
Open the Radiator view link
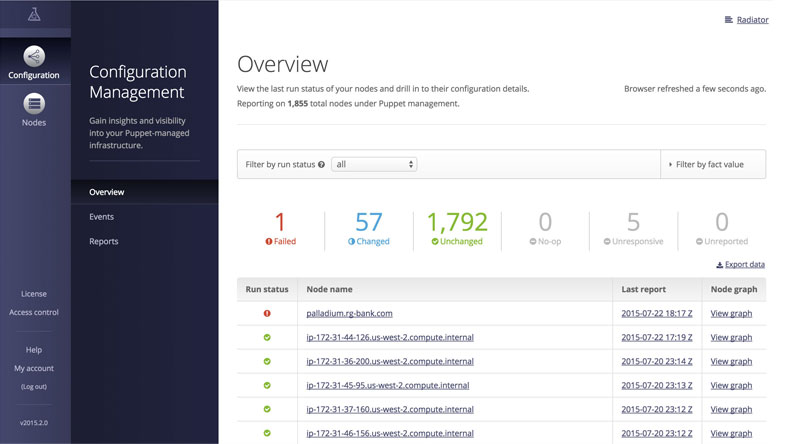752,20
